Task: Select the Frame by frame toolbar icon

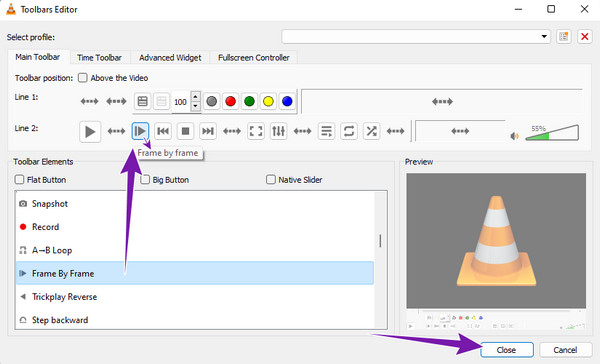Action: coord(140,131)
